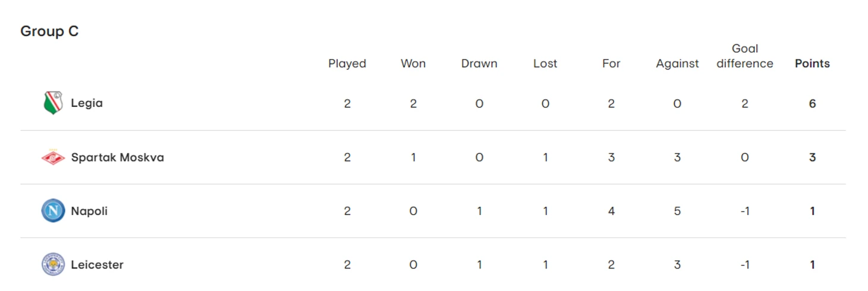This screenshot has width=868, height=291.
Task: Click Napoli's goals against value 5
Action: (677, 211)
